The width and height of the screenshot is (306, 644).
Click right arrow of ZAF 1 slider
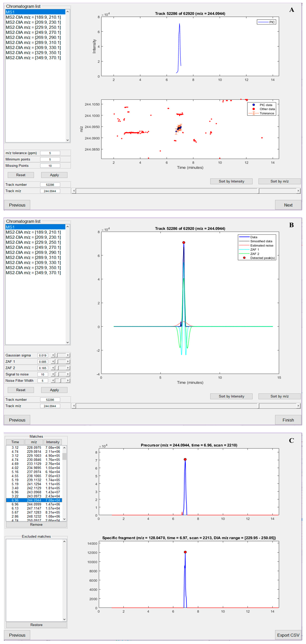click(68, 362)
